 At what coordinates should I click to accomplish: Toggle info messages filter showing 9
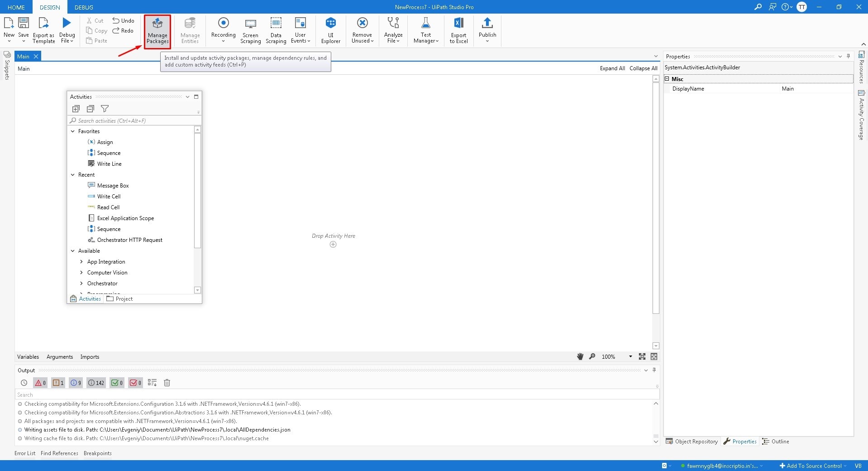click(76, 383)
